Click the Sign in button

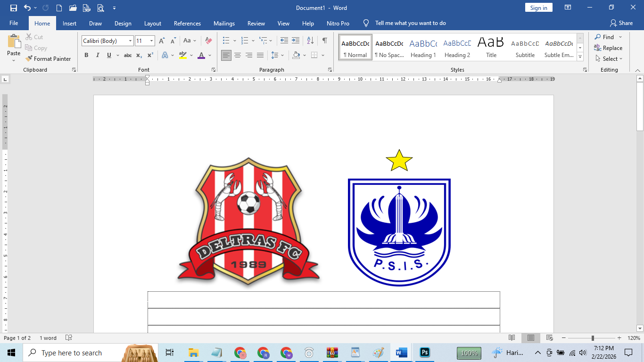point(538,8)
